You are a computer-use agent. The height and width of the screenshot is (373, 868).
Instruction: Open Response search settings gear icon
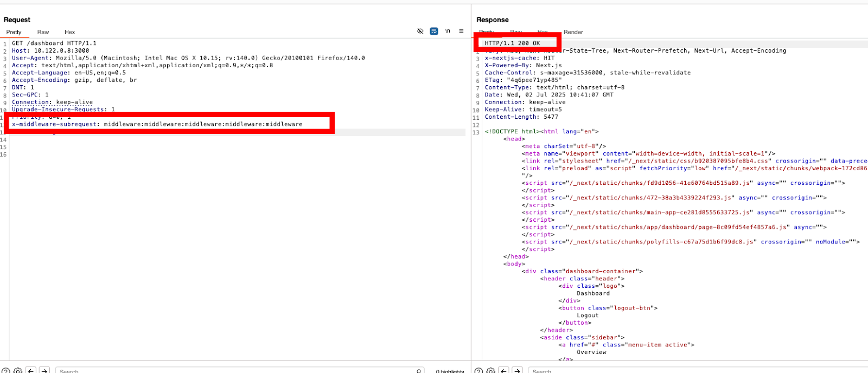point(491,371)
